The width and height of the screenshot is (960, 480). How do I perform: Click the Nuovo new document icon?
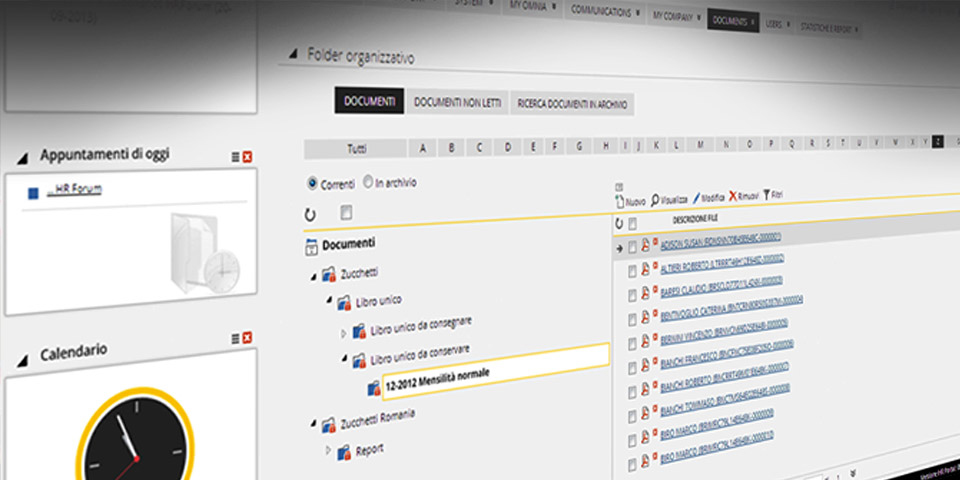click(620, 202)
